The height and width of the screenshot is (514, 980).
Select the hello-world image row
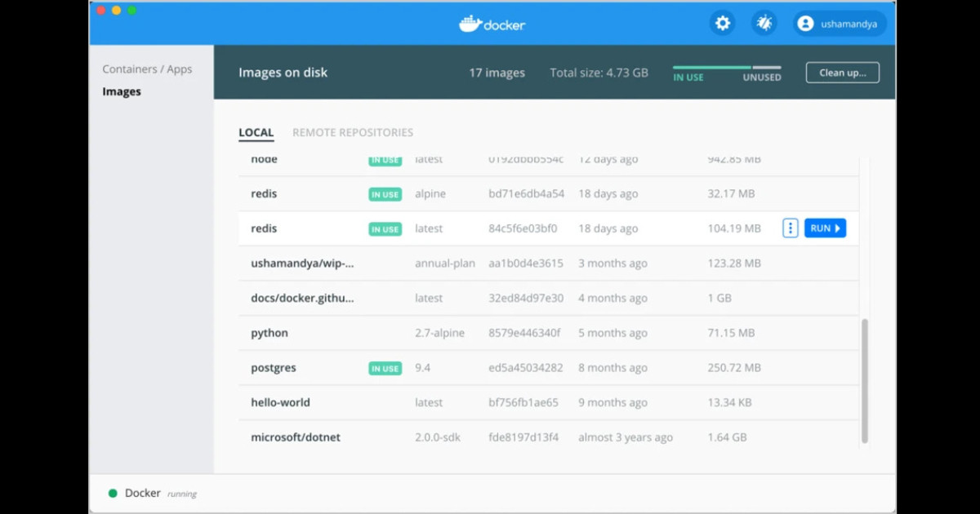[x=549, y=402]
